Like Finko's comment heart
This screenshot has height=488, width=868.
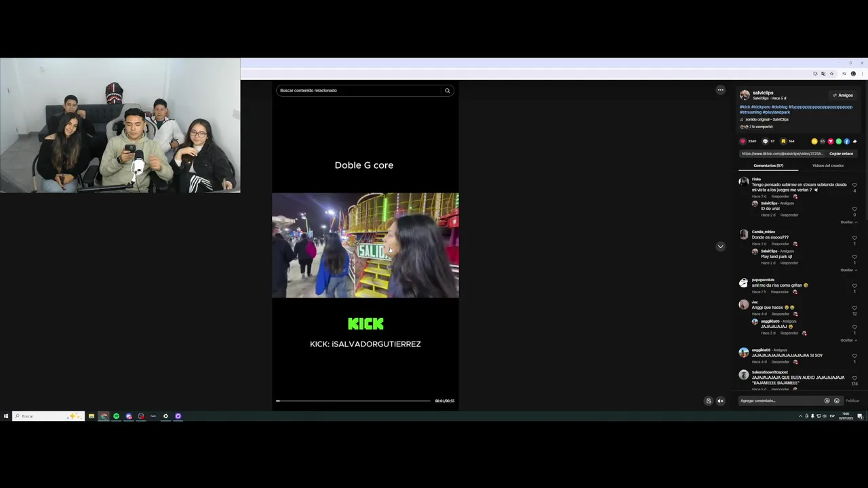pos(854,185)
